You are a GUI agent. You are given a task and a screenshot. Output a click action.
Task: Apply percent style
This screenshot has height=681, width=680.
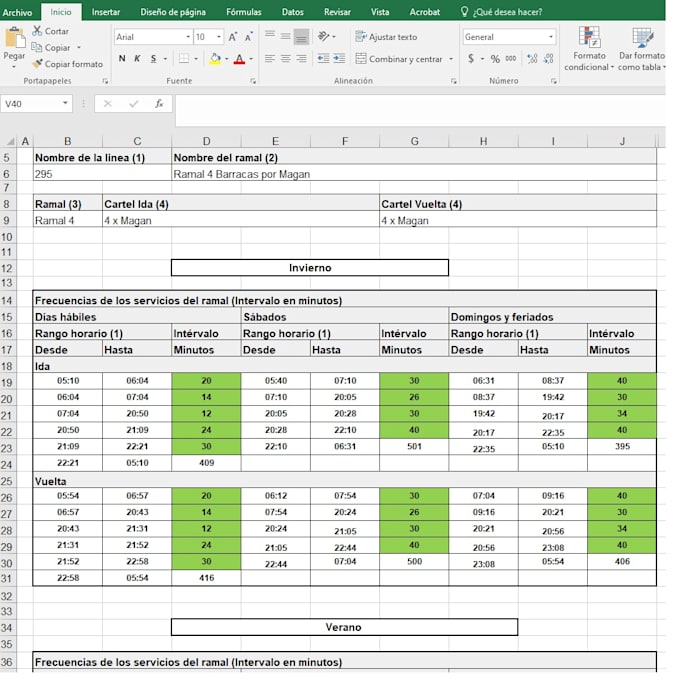click(495, 59)
